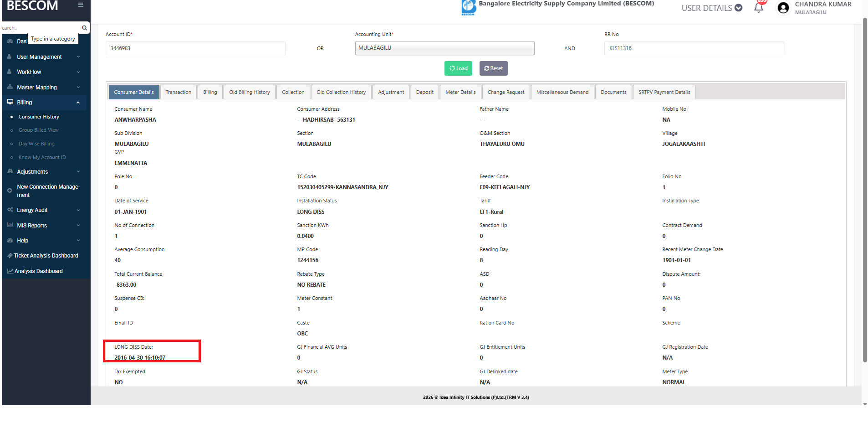Select Group Billed View in sidebar
The height and width of the screenshot is (433, 868).
(39, 130)
